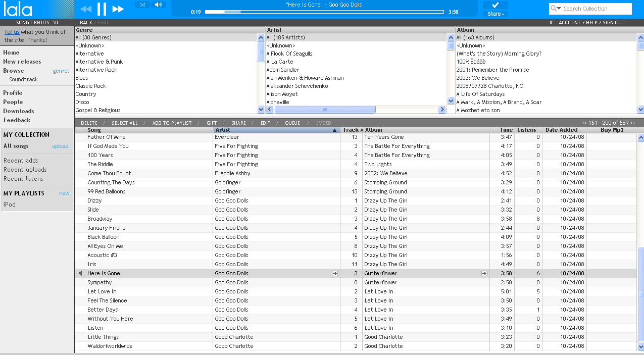Image resolution: width=644 pixels, height=355 pixels.
Task: Select All songs in collection
Action: click(16, 146)
